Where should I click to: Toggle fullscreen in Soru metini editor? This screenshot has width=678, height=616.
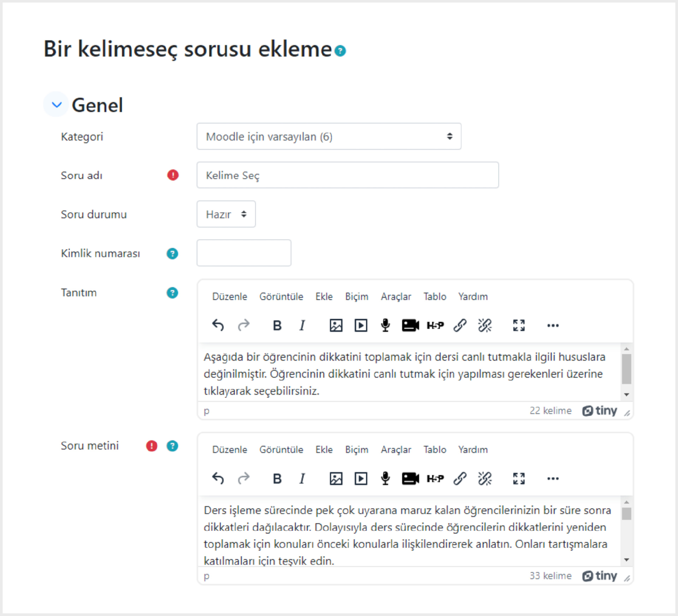click(519, 478)
